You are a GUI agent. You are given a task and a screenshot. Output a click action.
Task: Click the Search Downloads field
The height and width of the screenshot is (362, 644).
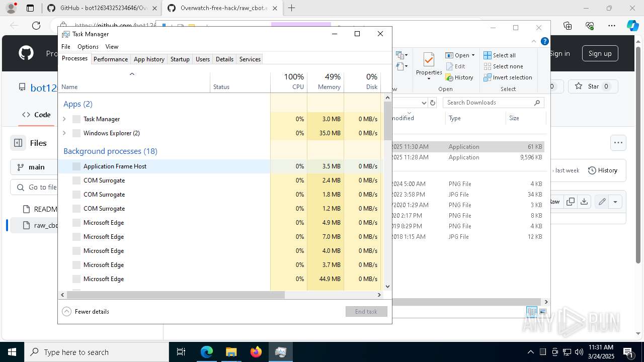click(493, 103)
